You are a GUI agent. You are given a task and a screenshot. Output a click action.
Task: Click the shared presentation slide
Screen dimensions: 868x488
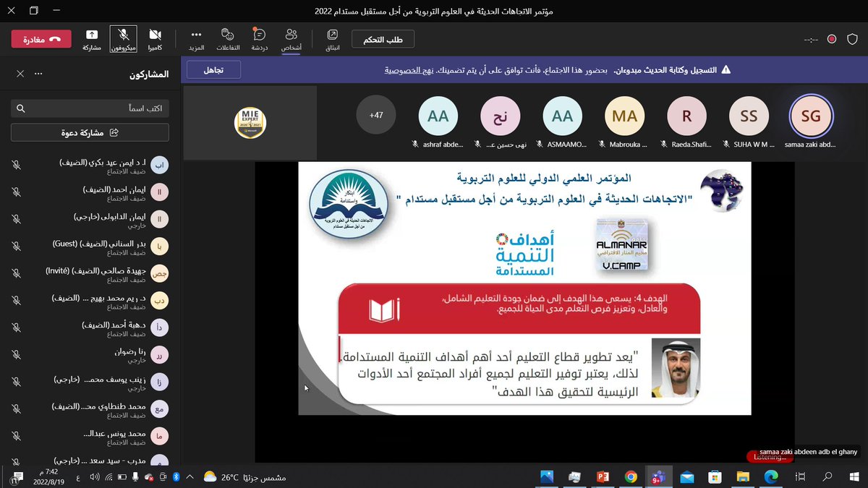pos(524,288)
